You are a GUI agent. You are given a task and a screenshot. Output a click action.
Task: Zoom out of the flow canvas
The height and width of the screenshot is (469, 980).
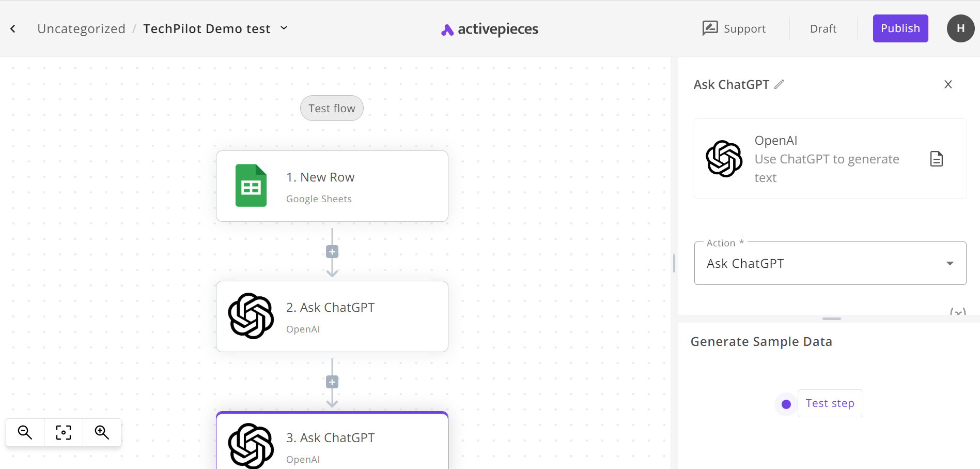click(25, 432)
